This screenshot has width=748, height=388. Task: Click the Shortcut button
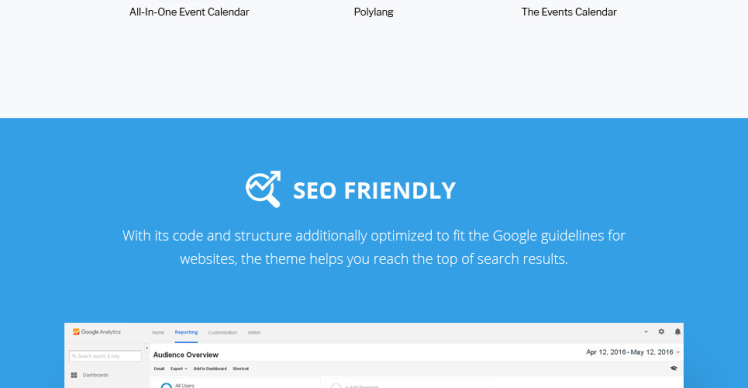241,369
